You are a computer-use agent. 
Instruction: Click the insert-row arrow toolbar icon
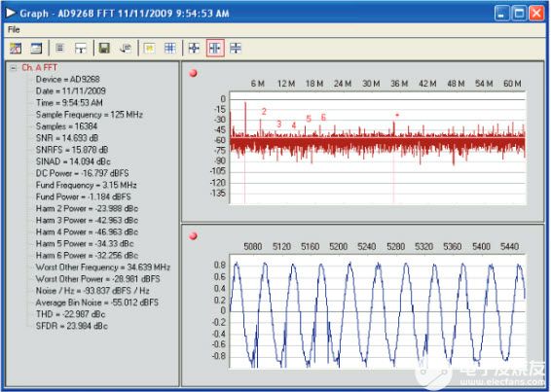(x=81, y=48)
